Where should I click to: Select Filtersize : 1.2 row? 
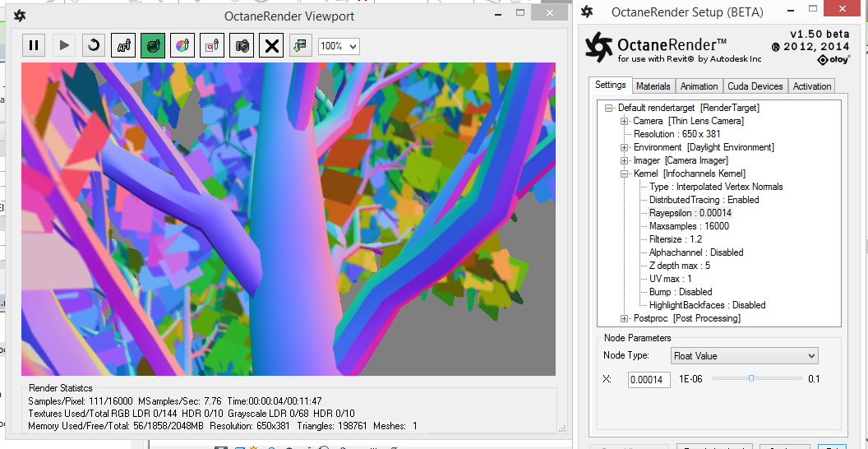(x=676, y=239)
